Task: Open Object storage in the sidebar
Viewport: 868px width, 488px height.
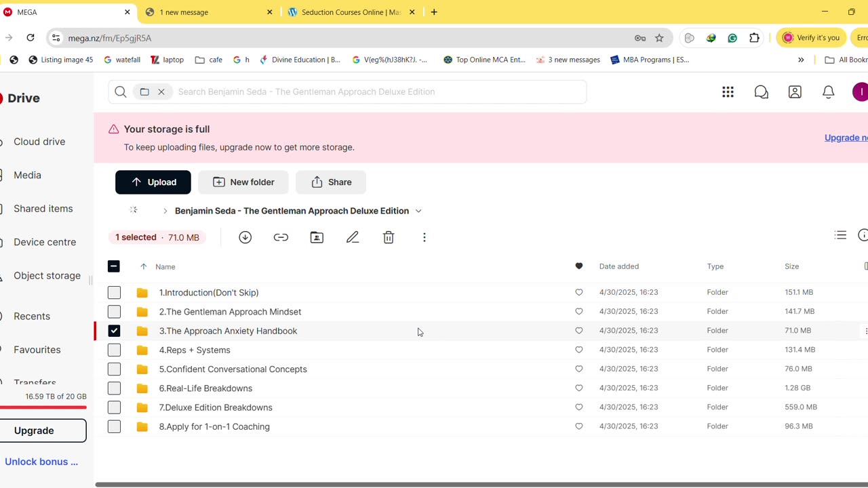Action: click(x=47, y=276)
